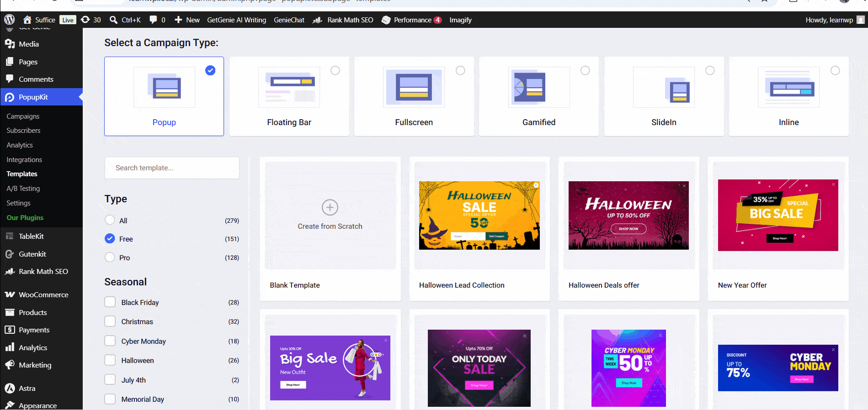Click the Astra sidebar icon
868x410 pixels.
[x=10, y=388]
